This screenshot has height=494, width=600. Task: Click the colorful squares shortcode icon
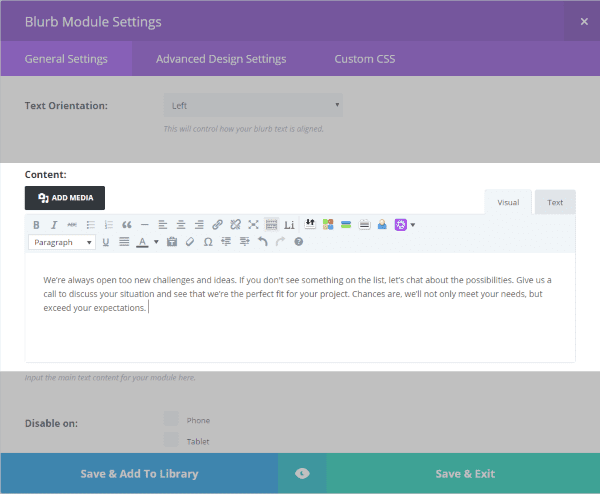pos(328,224)
